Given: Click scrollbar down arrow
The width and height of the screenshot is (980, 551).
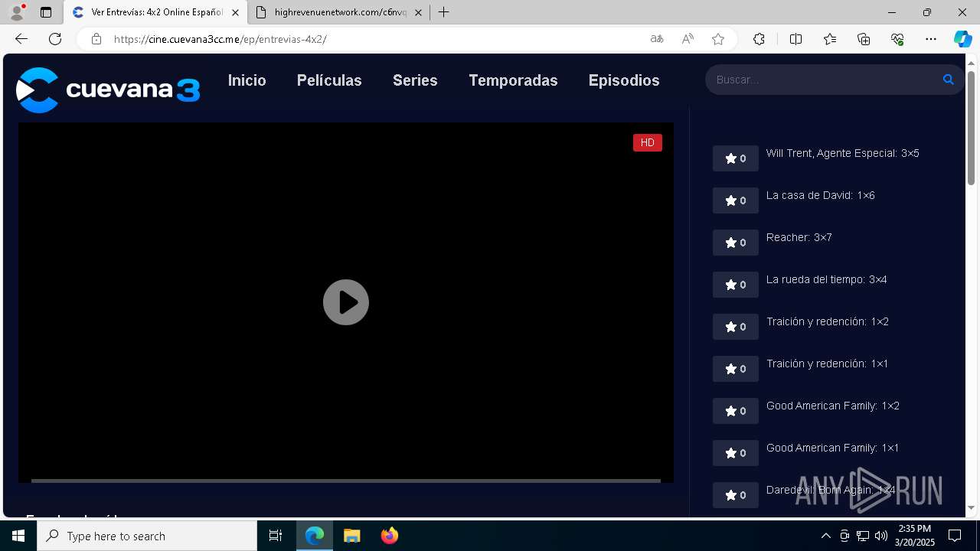Looking at the screenshot, I should pos(971,508).
